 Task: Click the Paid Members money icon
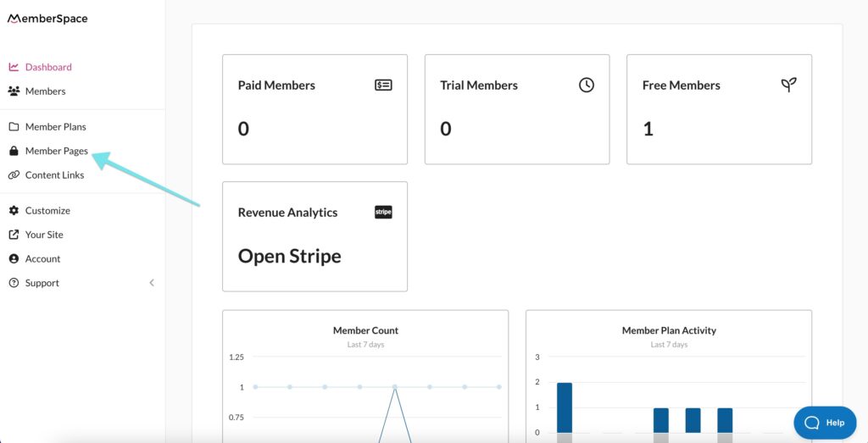pos(383,86)
